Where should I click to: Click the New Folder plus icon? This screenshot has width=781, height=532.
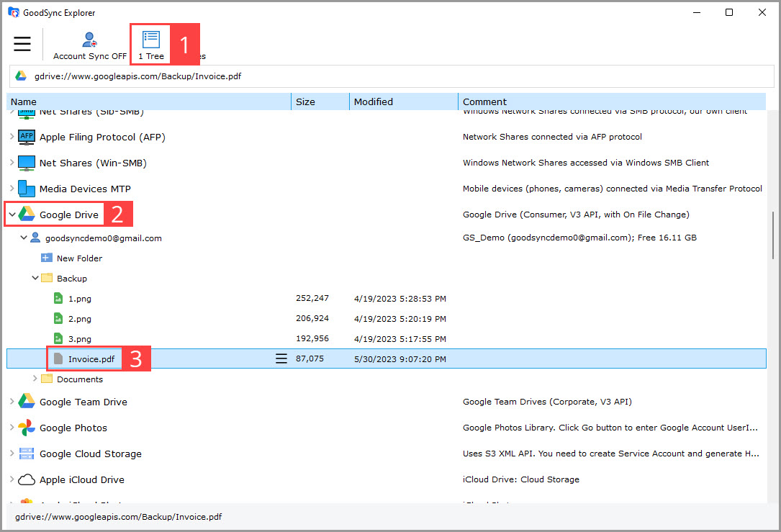46,258
